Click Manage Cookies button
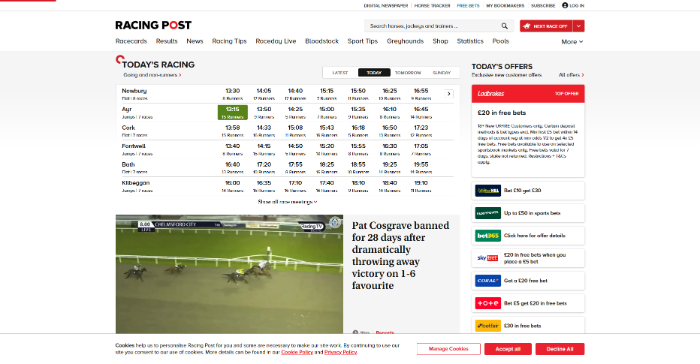700x364 pixels. [449, 349]
